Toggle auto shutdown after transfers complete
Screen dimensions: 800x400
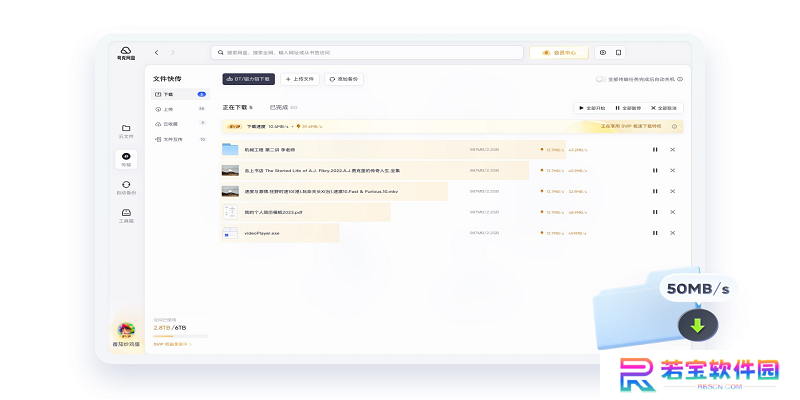click(x=601, y=80)
